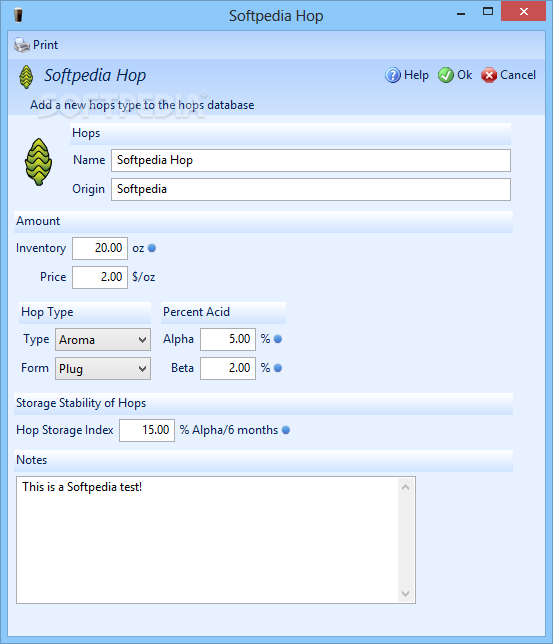Click the small hop cone header icon
Viewport: 553px width, 644px height.
(x=26, y=76)
